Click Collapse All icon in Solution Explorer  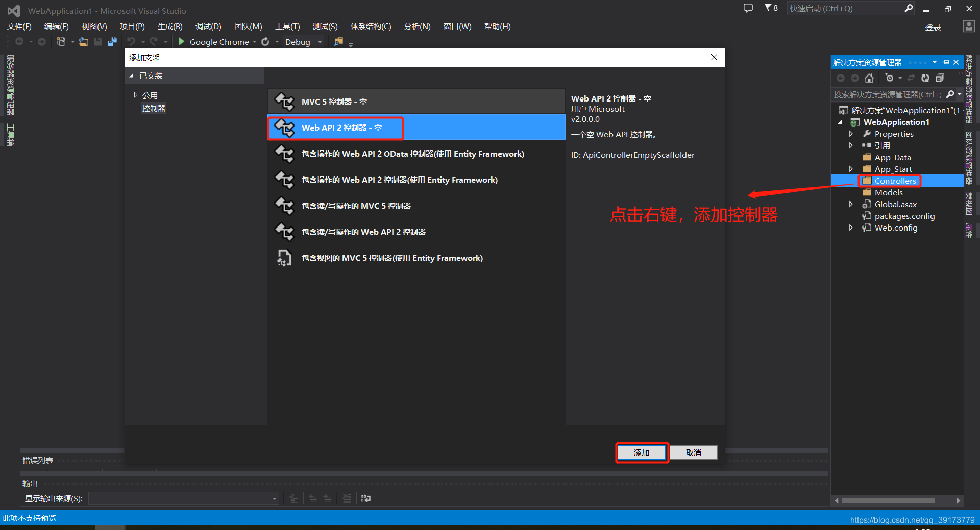[x=940, y=78]
